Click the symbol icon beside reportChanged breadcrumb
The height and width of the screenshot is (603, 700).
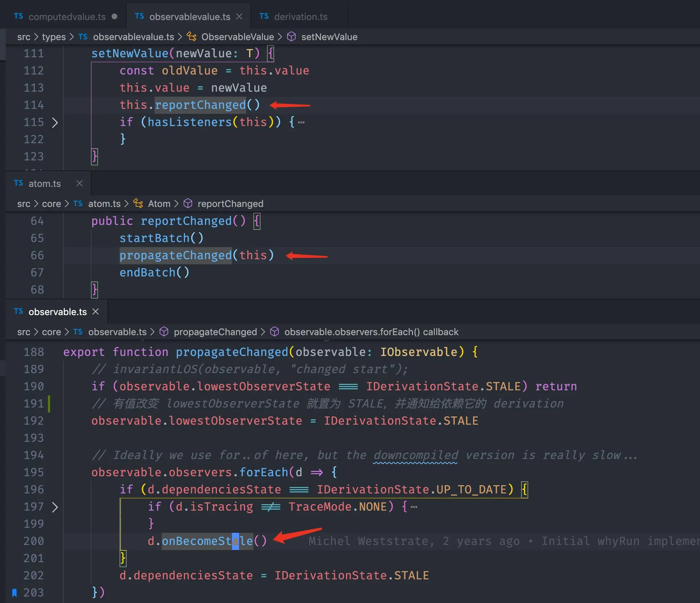point(188,203)
